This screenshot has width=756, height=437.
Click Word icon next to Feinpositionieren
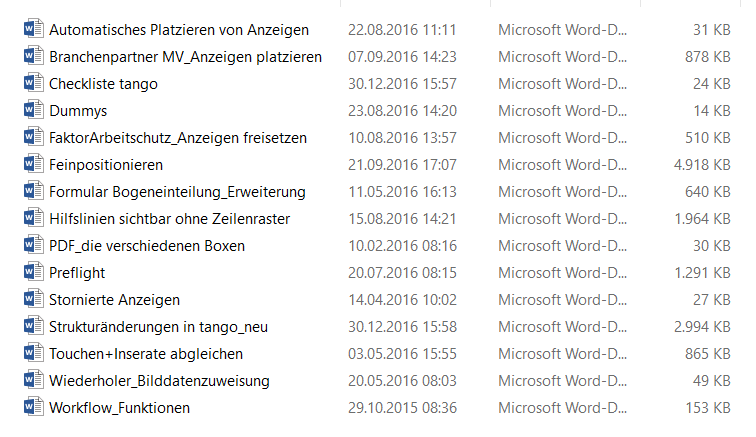pos(30,165)
